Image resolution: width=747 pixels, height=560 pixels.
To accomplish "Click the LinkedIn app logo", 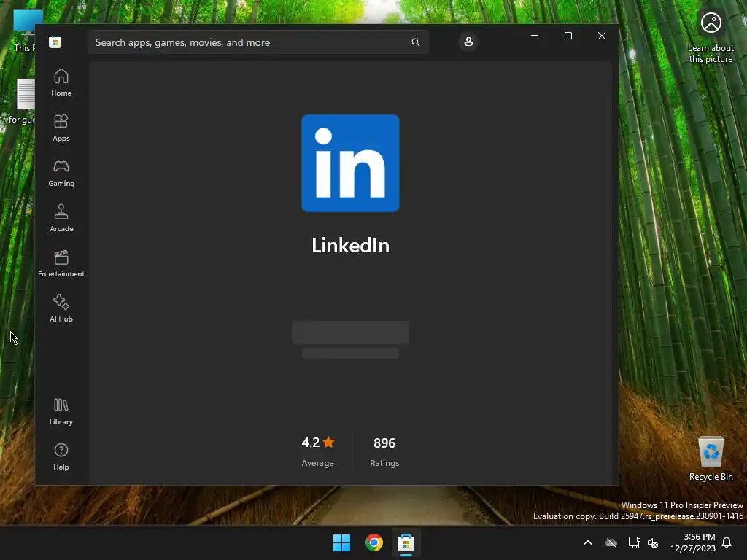I will tap(350, 163).
